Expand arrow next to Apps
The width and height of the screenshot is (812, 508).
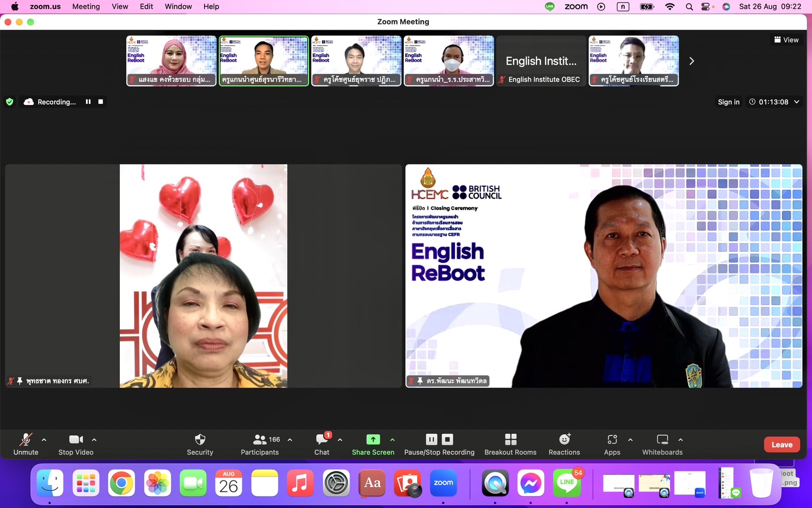(x=630, y=440)
